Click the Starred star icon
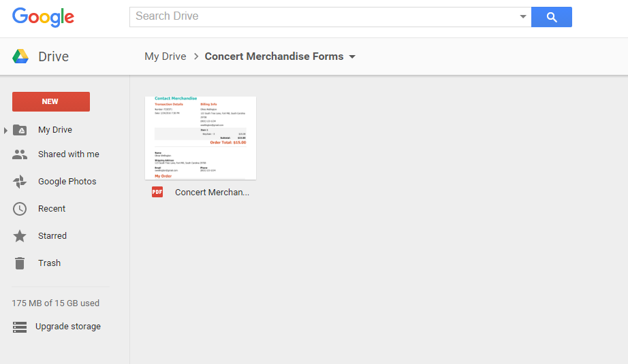628x364 pixels. [x=20, y=236]
